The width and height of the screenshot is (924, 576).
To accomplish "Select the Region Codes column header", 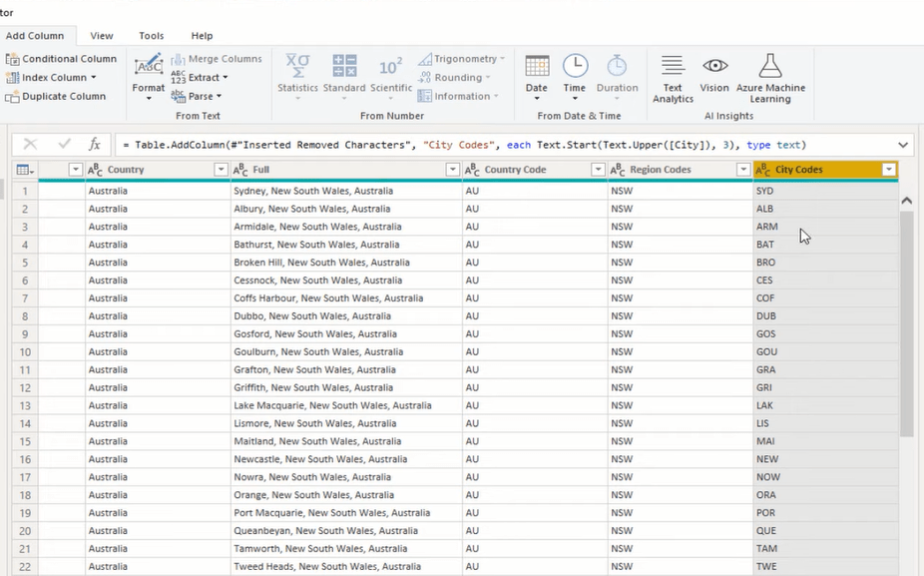I will coord(681,170).
